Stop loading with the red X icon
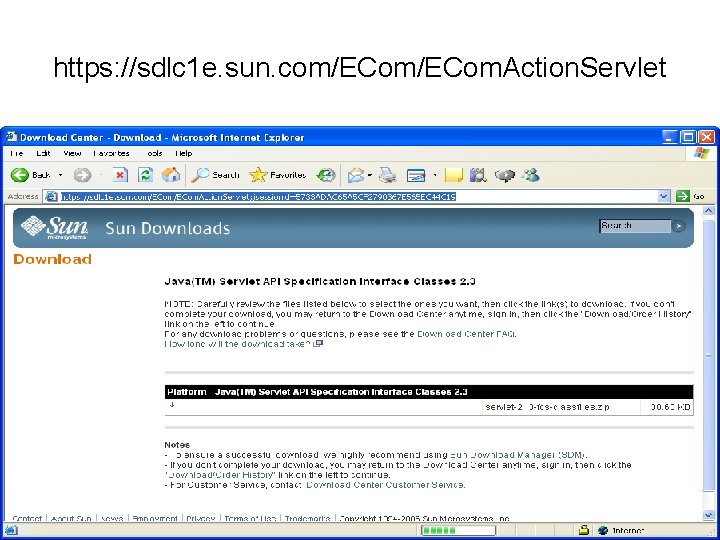This screenshot has height=540, width=720. pyautogui.click(x=120, y=175)
